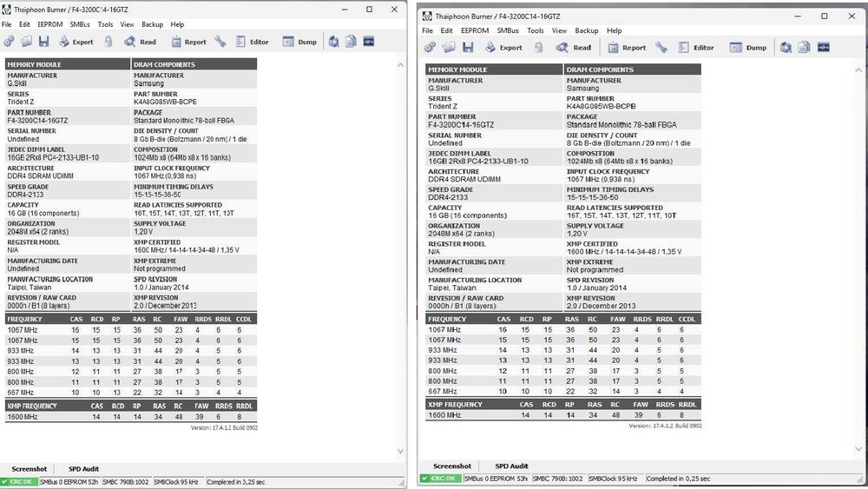Screen dimensions: 868x489
Task: Open the SMBus menu in the left window
Action: click(80, 24)
